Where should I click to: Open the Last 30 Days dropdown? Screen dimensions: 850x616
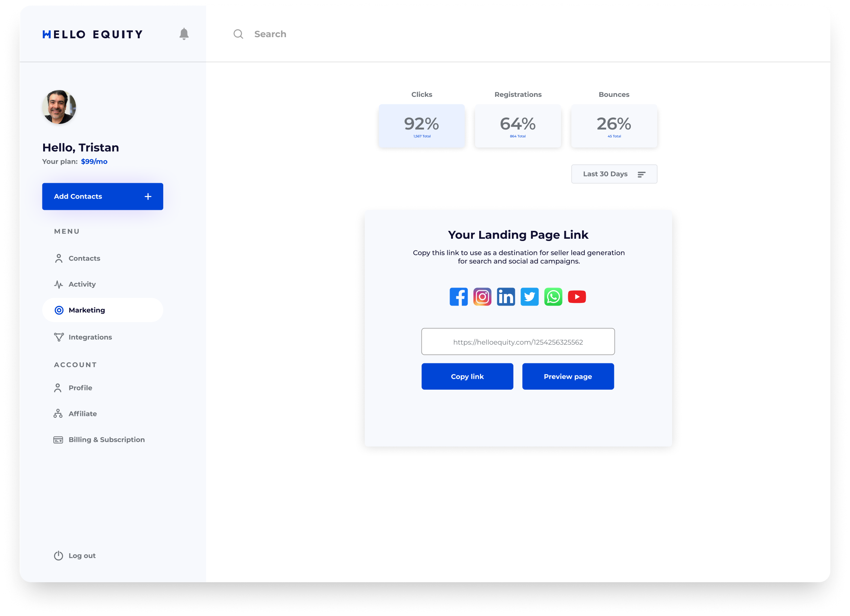pos(614,174)
